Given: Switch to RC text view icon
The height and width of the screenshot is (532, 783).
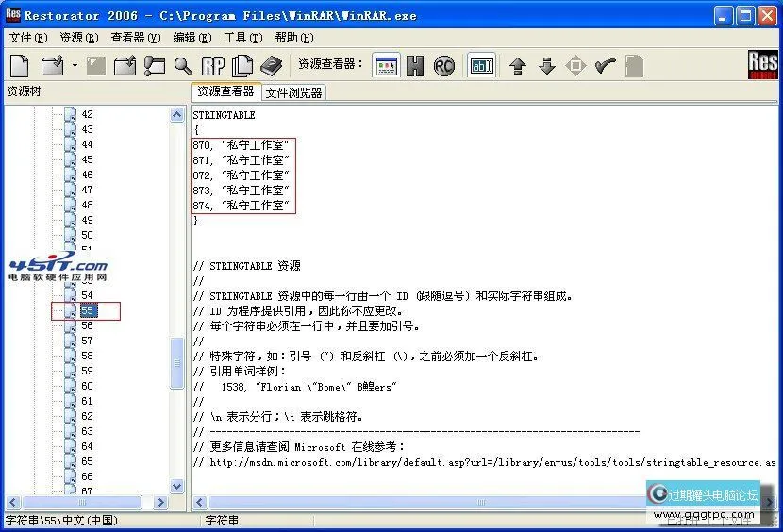Looking at the screenshot, I should (x=444, y=65).
